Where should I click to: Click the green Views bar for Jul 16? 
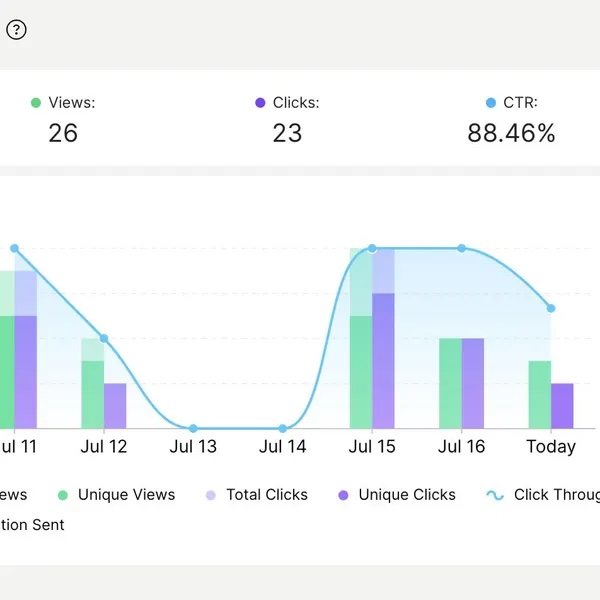[450, 383]
